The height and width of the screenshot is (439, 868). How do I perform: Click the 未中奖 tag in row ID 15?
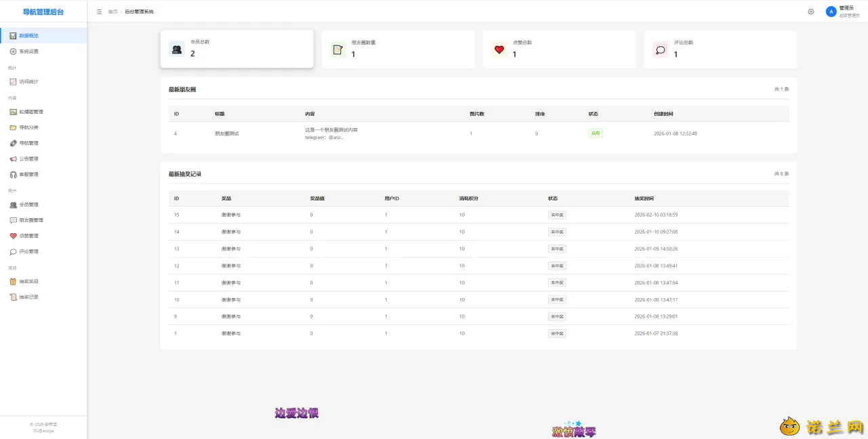click(557, 215)
